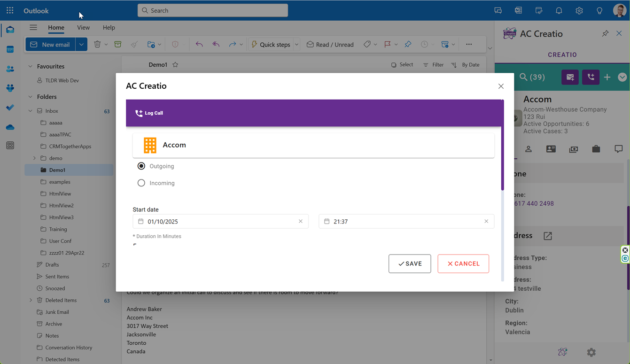This screenshot has width=630, height=364.
Task: Select the Outgoing radio button
Action: [141, 166]
